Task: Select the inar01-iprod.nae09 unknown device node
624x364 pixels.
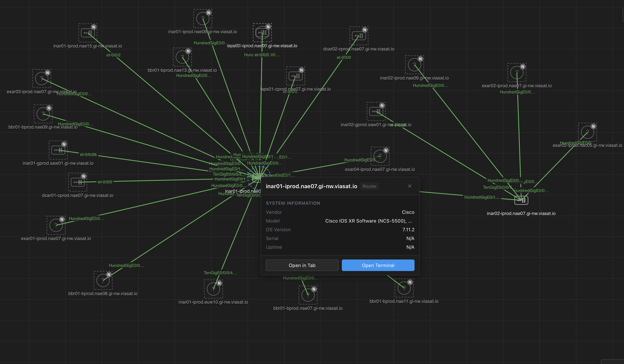Action: (203, 18)
